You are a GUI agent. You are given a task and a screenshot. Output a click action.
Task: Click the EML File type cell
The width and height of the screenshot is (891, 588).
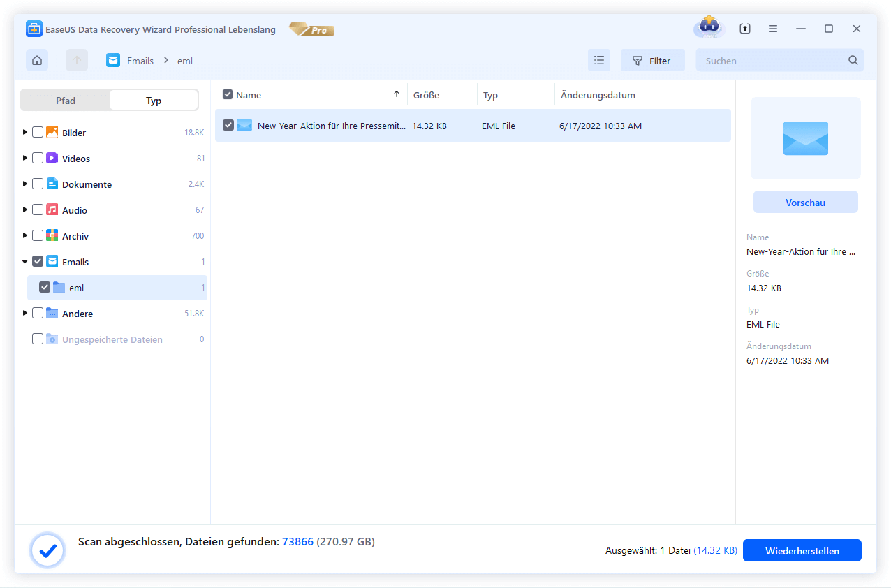coord(499,126)
